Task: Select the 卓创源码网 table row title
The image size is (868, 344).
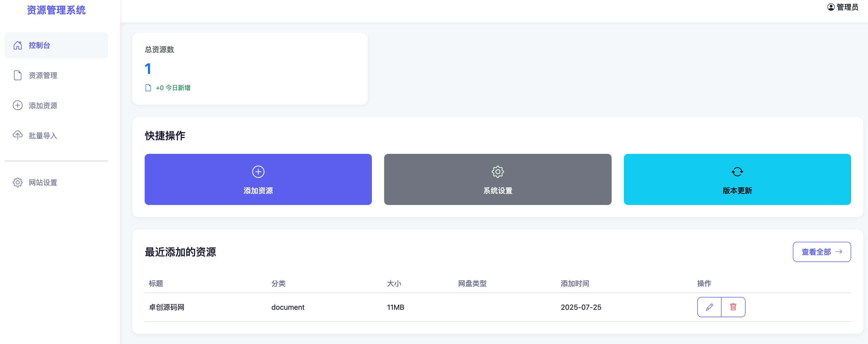Action: coord(167,307)
